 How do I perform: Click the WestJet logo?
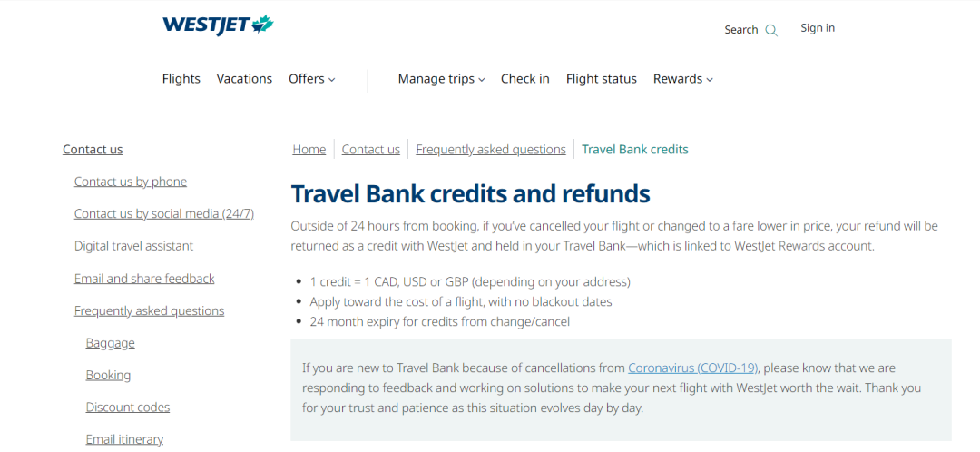[x=218, y=25]
